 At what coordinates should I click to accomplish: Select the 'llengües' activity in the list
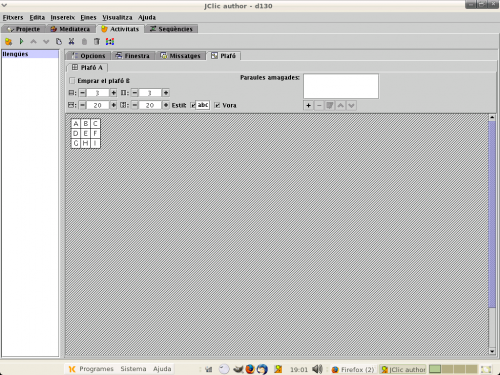[x=30, y=54]
